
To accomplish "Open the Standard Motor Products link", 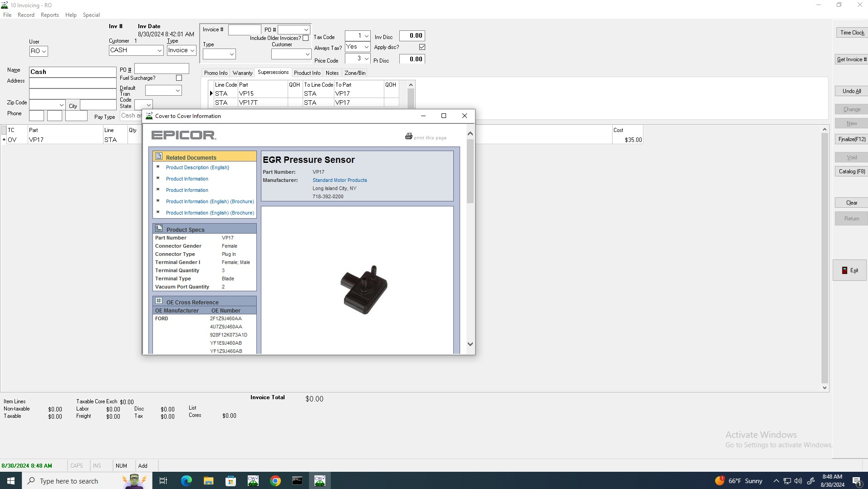I will pyautogui.click(x=339, y=181).
